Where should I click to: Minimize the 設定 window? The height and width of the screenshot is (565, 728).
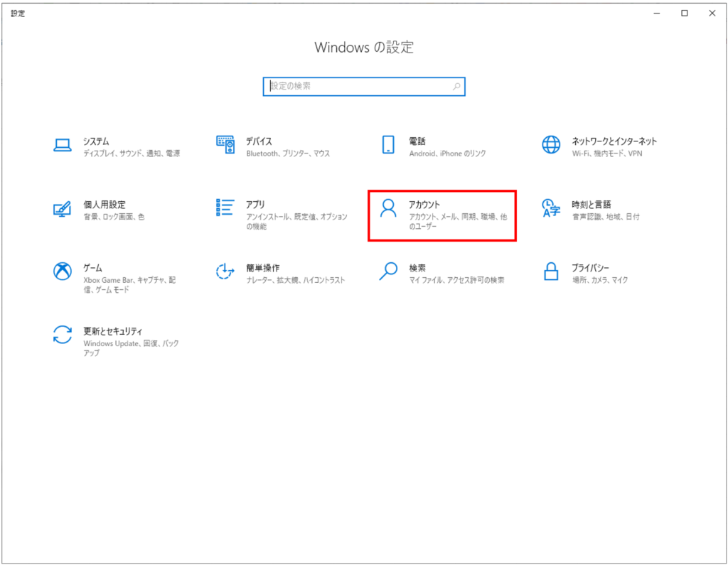point(656,14)
